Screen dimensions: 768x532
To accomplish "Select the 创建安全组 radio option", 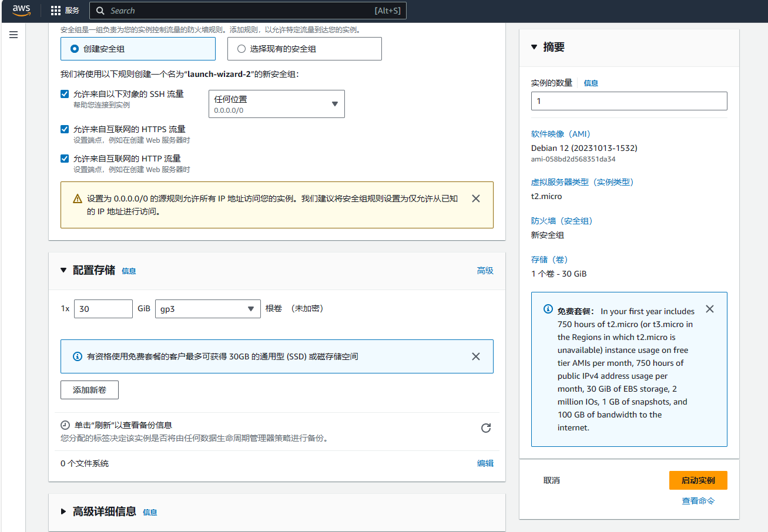I will click(x=75, y=49).
